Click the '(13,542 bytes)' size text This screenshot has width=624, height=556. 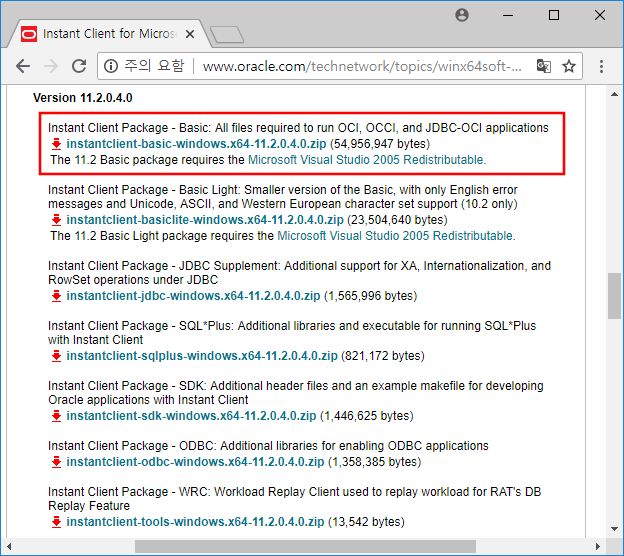[366, 522]
